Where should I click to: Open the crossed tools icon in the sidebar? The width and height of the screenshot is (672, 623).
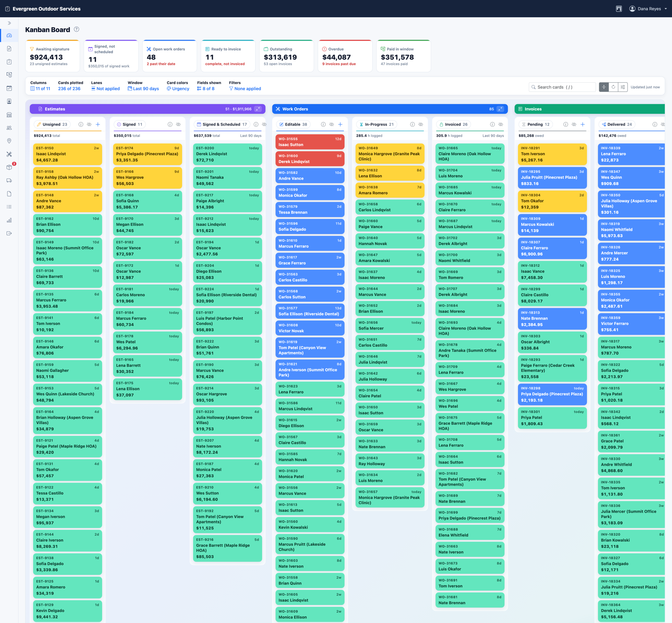click(x=9, y=154)
